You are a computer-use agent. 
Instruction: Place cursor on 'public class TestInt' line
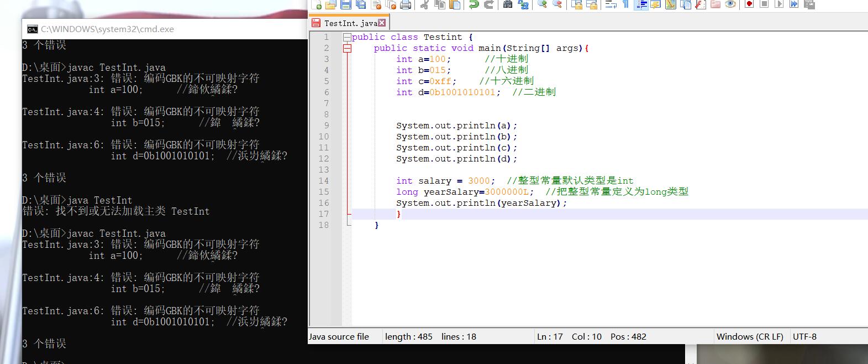tap(412, 37)
